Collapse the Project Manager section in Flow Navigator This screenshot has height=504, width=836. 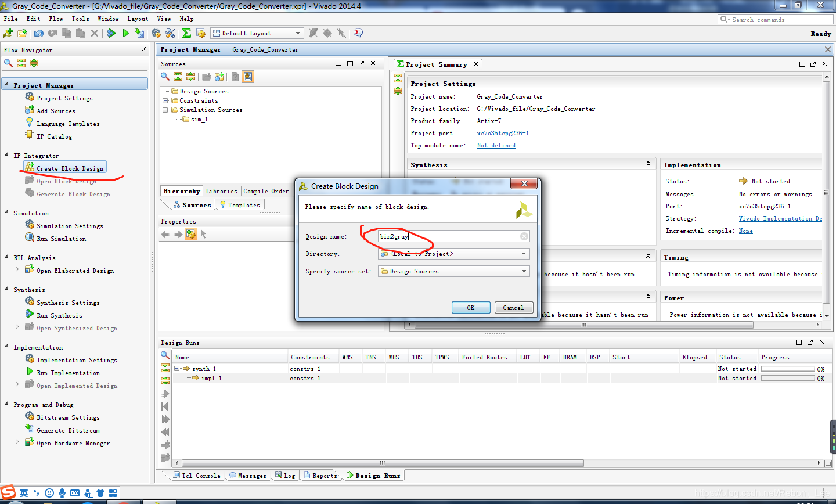tap(7, 85)
